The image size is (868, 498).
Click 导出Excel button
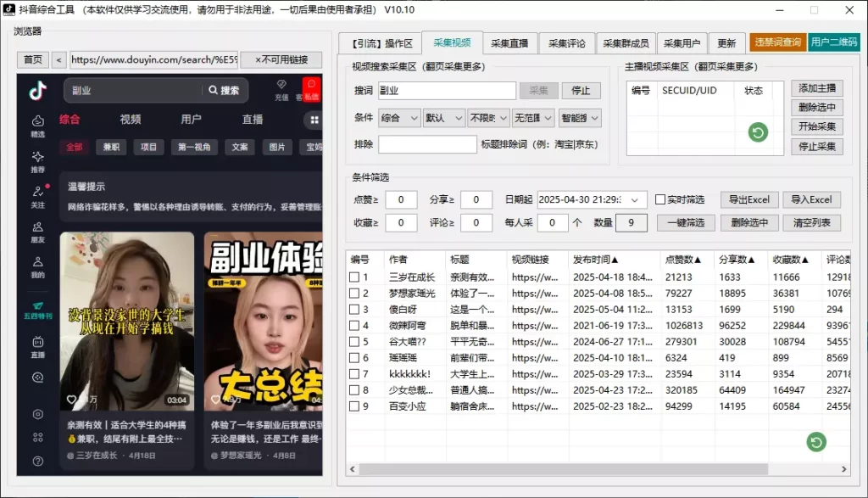pyautogui.click(x=749, y=199)
